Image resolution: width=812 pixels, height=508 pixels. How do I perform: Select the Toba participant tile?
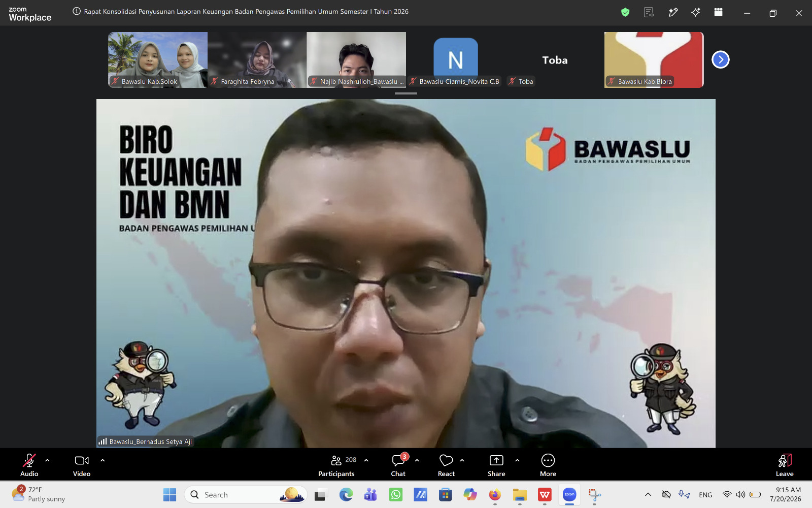click(555, 60)
